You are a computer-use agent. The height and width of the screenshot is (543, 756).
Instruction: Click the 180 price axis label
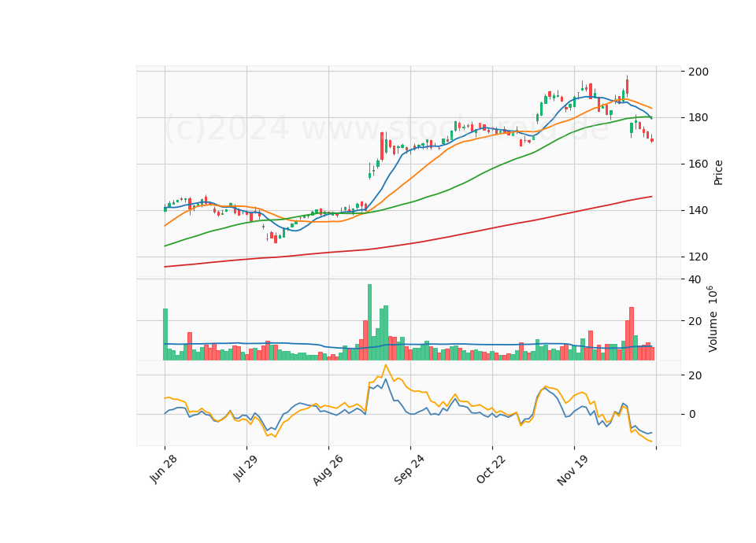[x=699, y=118]
